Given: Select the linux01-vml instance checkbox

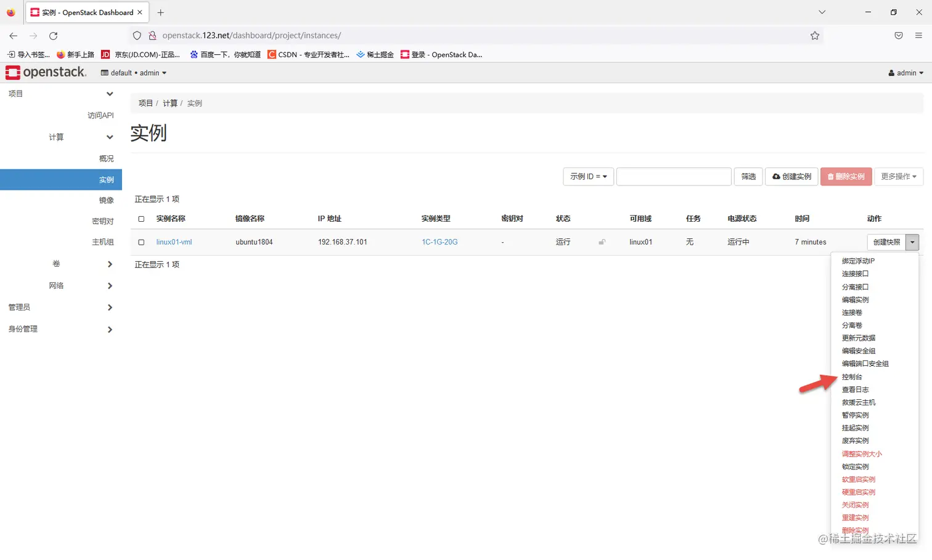Looking at the screenshot, I should click(x=141, y=242).
